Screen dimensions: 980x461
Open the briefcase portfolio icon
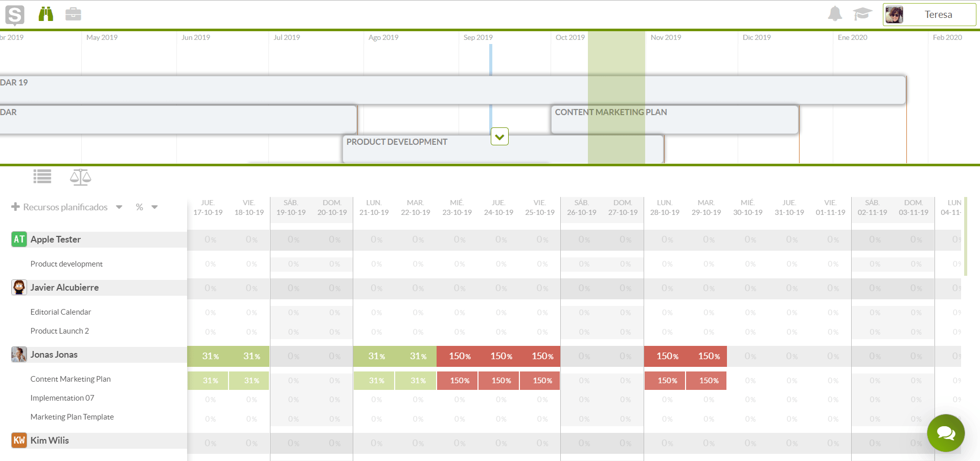(x=73, y=14)
